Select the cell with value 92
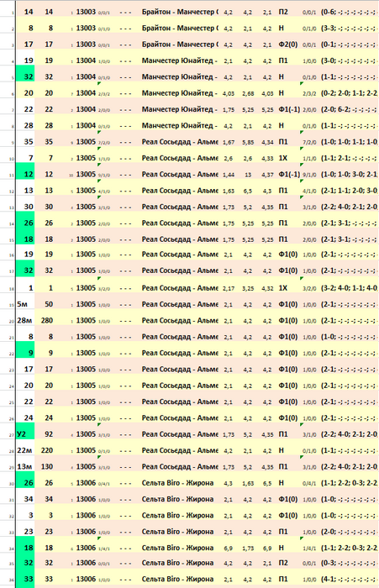Viewport: 379px width, 588px height. pos(49,434)
